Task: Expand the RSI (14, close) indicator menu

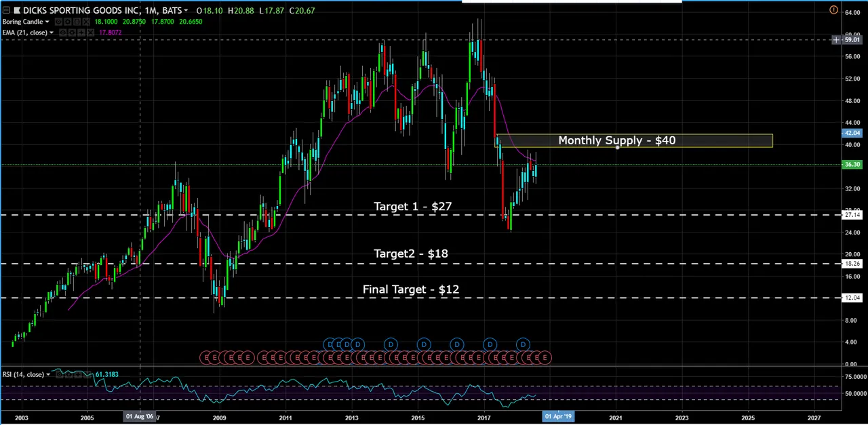Action: [x=47, y=375]
